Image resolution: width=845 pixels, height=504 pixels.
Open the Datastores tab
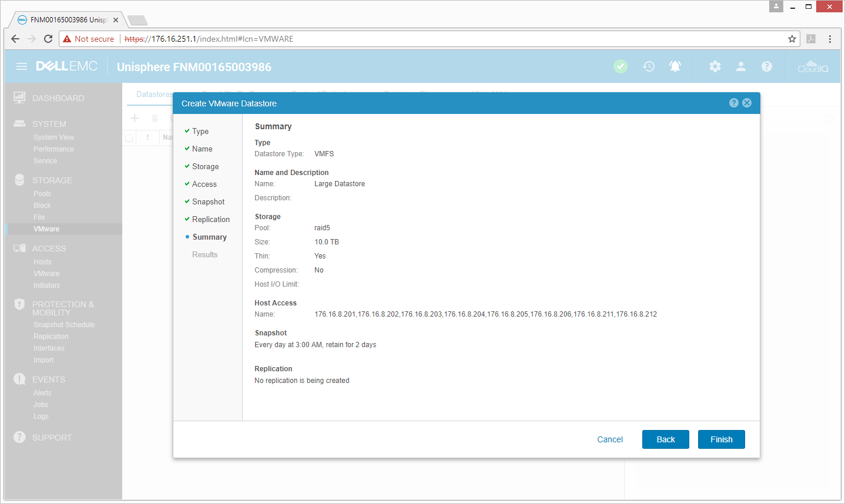pyautogui.click(x=154, y=94)
